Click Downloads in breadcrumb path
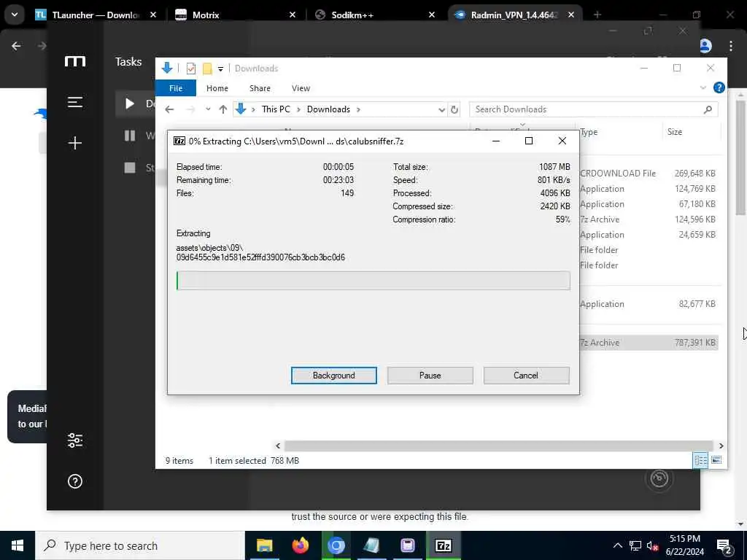 point(328,109)
